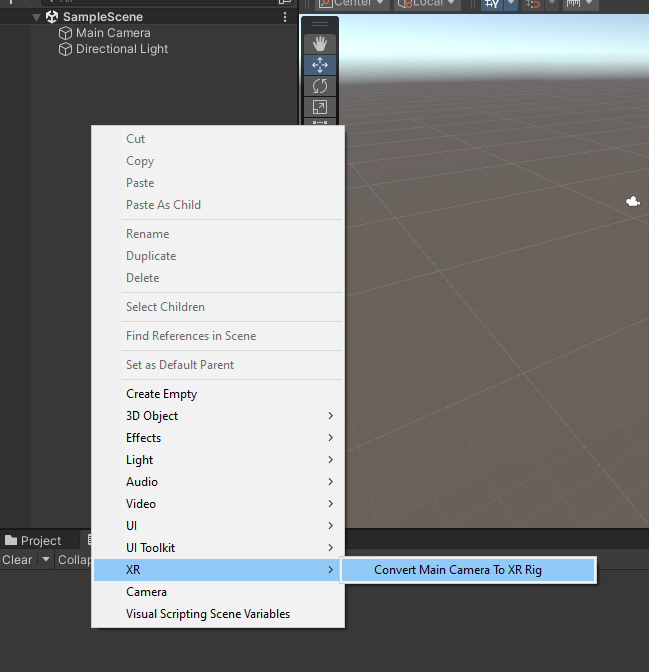This screenshot has width=649, height=672.
Task: Collapse the SampleScene tree
Action: [x=36, y=17]
